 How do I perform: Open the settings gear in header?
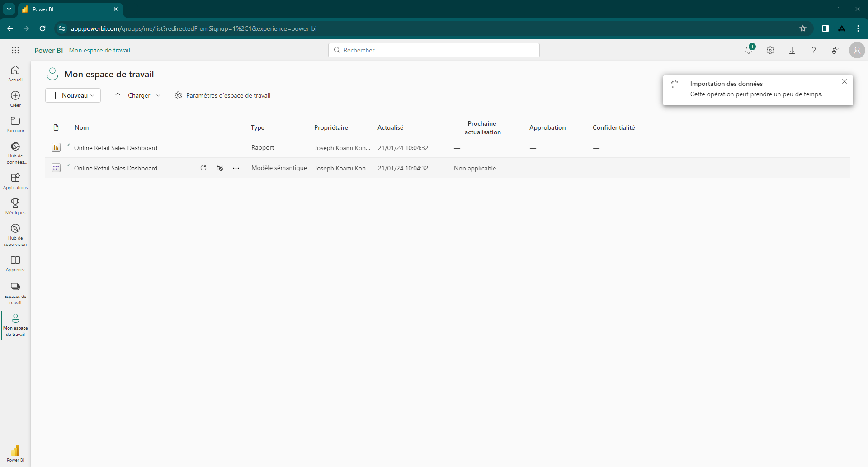point(770,50)
